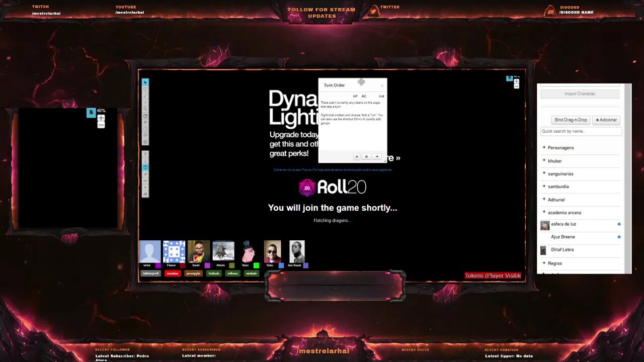
Task: Expand the samburdia folder
Action: pyautogui.click(x=544, y=186)
